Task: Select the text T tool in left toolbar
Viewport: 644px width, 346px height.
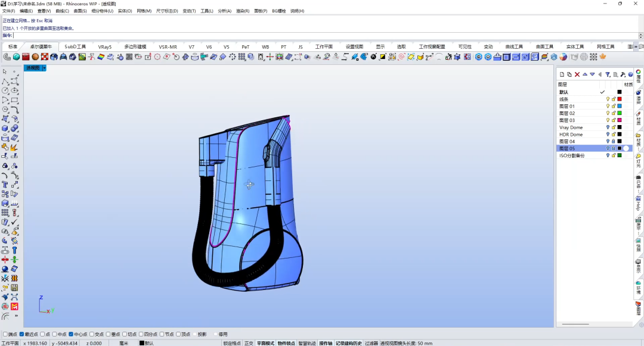Action: click(x=5, y=185)
